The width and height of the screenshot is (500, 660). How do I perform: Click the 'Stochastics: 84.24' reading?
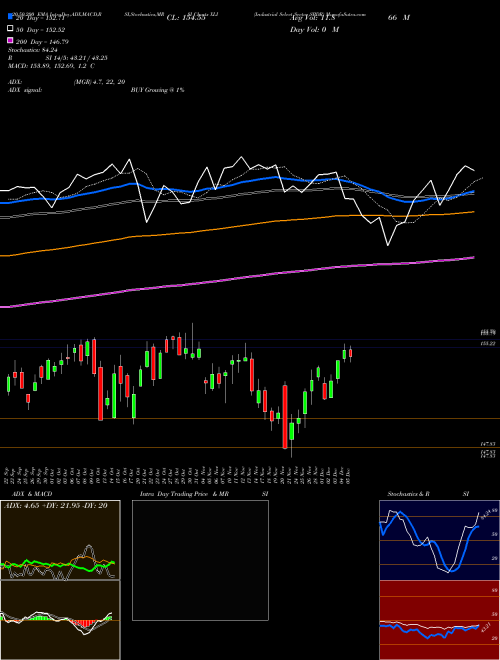click(33, 50)
